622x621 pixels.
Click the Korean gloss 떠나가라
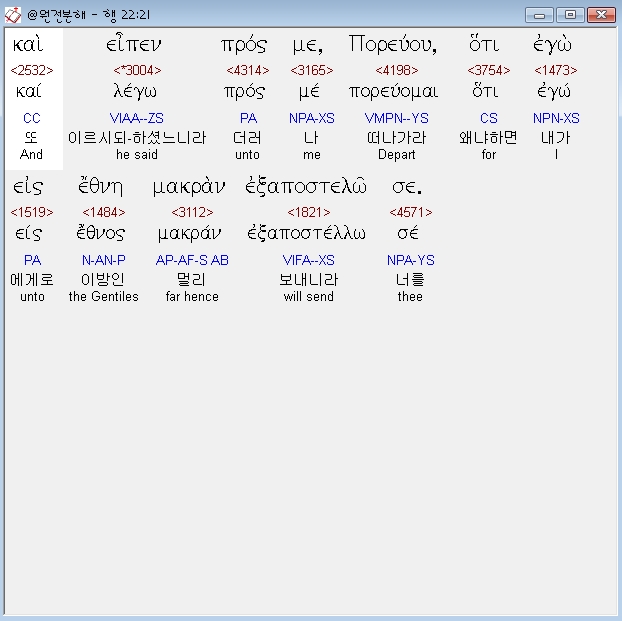(397, 138)
